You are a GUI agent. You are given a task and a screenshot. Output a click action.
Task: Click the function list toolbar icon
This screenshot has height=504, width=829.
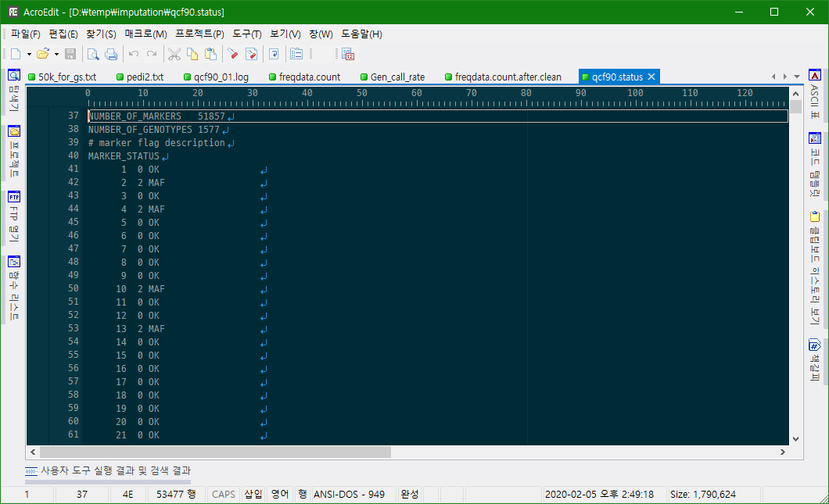(x=296, y=54)
